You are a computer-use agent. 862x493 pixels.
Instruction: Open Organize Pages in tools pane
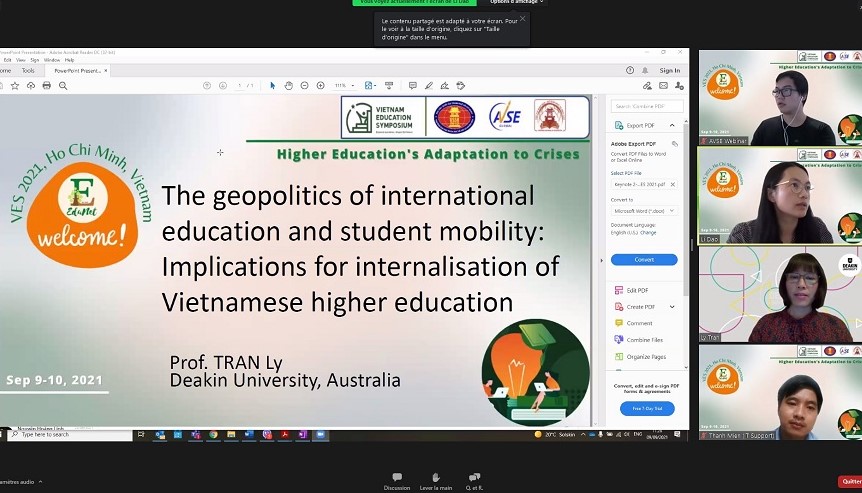click(x=645, y=357)
